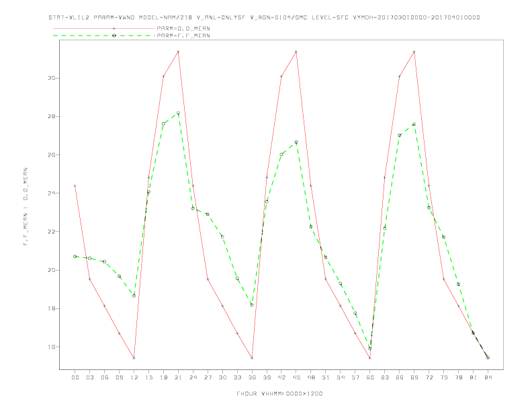Click x-axis tick label 45
This screenshot has width=532, height=411.
point(296,377)
